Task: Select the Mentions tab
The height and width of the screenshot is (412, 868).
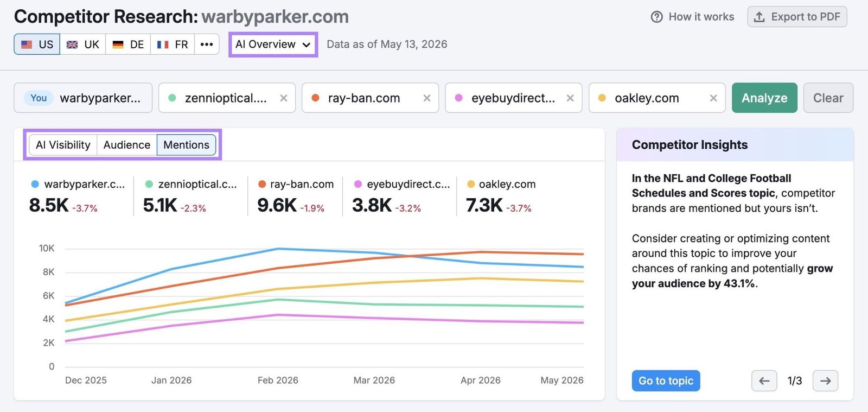Action: (187, 145)
